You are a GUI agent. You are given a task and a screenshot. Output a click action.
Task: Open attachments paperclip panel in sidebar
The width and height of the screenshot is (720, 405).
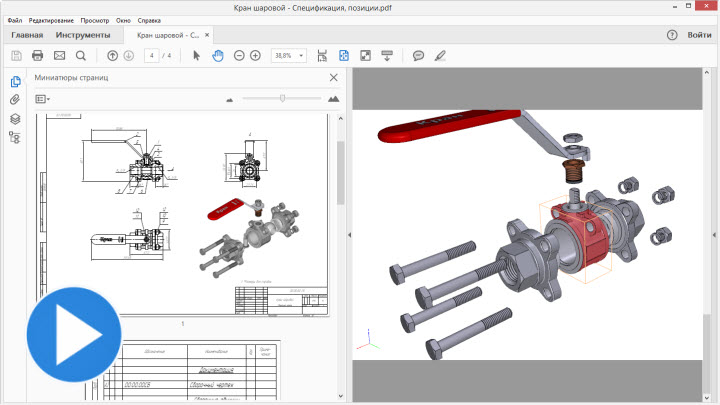[15, 100]
